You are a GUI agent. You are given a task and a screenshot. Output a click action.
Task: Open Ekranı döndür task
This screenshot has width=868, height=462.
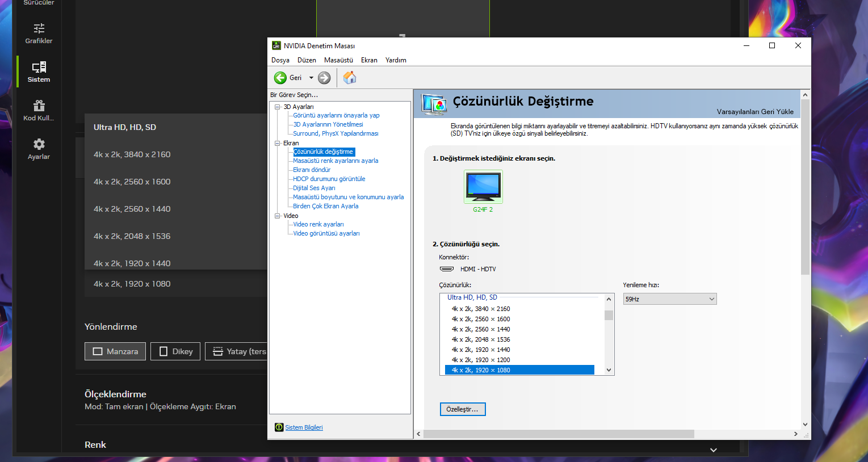click(312, 170)
